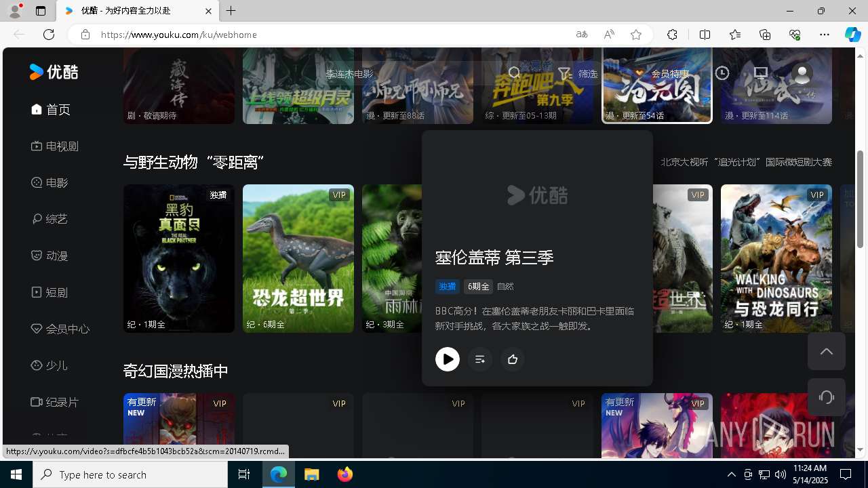The image size is (868, 488).
Task: Open the 纪录片 documentary section
Action: click(x=55, y=402)
